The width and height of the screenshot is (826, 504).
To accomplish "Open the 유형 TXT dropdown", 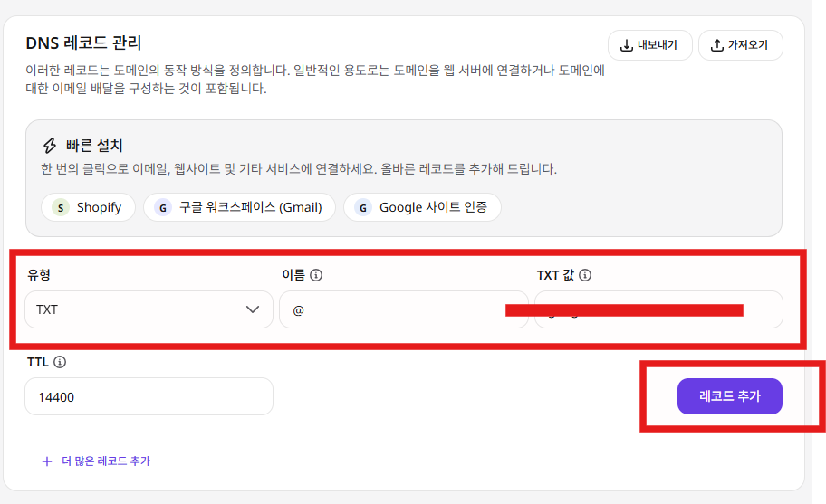I will tap(149, 309).
